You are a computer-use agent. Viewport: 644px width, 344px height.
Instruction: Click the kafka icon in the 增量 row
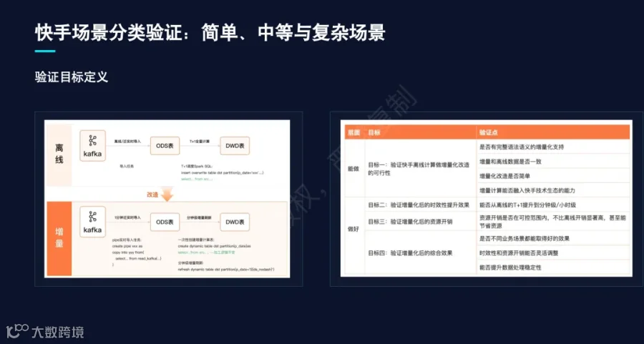(x=92, y=222)
